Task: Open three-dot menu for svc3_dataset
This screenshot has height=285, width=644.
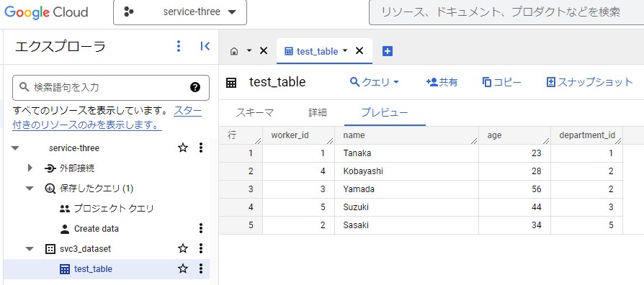Action: pos(200,248)
